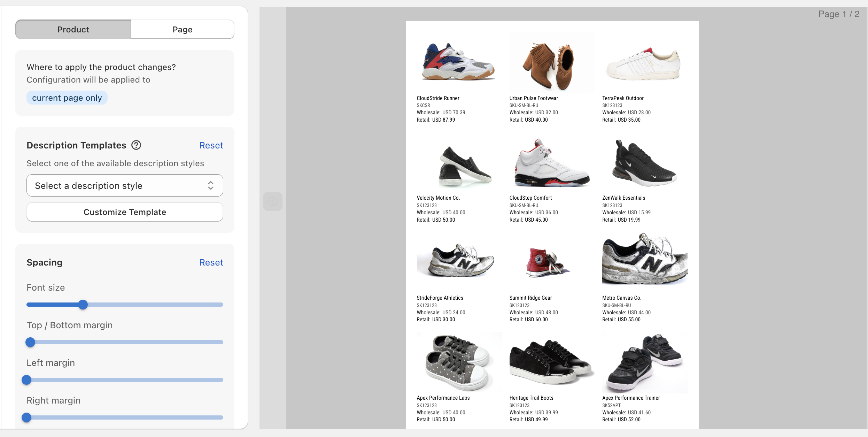Reset the Description Templates settings

pyautogui.click(x=211, y=145)
